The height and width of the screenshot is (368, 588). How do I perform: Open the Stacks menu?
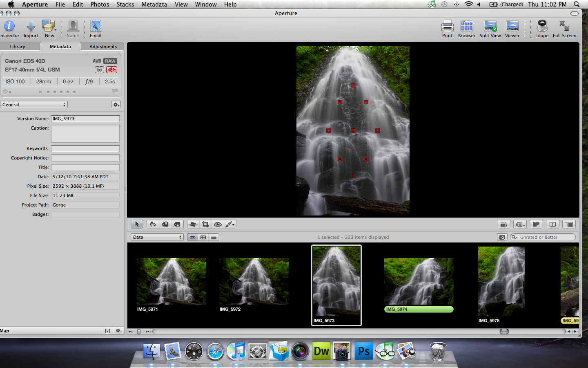125,4
